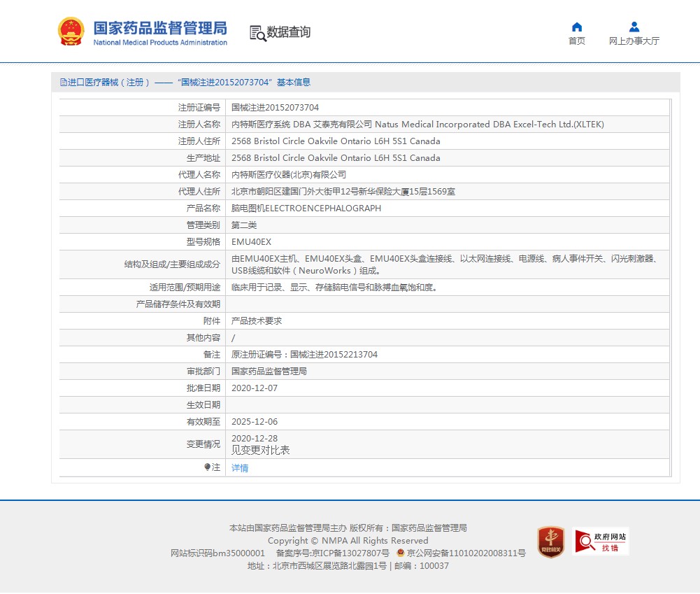Select approval date 2020-12-07
Image resolution: width=700 pixels, height=594 pixels.
[x=255, y=388]
